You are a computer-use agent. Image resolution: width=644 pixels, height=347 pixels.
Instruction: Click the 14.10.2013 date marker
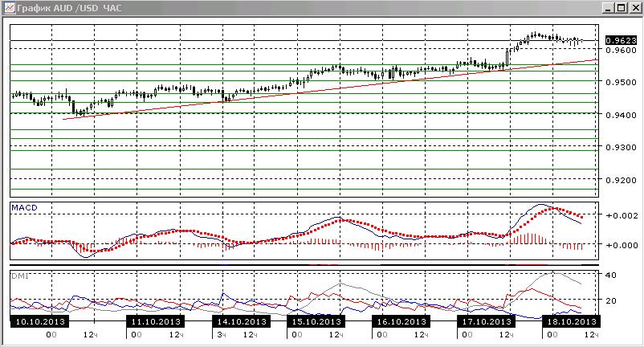click(242, 321)
